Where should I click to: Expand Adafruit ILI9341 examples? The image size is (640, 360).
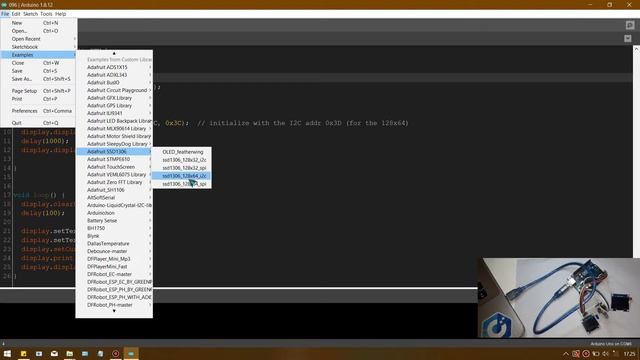tap(114, 113)
